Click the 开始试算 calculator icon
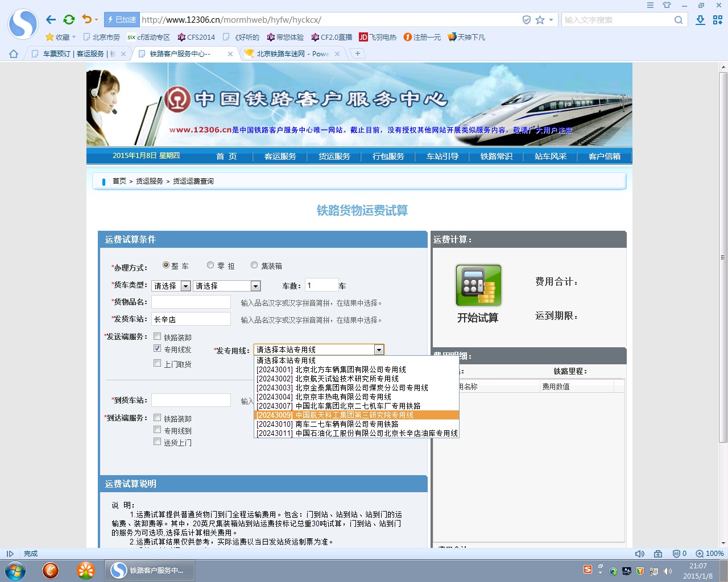Image resolution: width=728 pixels, height=582 pixels. point(478,285)
